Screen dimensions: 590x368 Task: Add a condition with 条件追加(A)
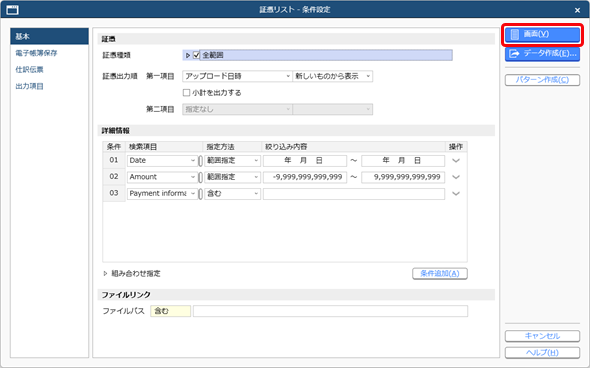[x=440, y=274]
